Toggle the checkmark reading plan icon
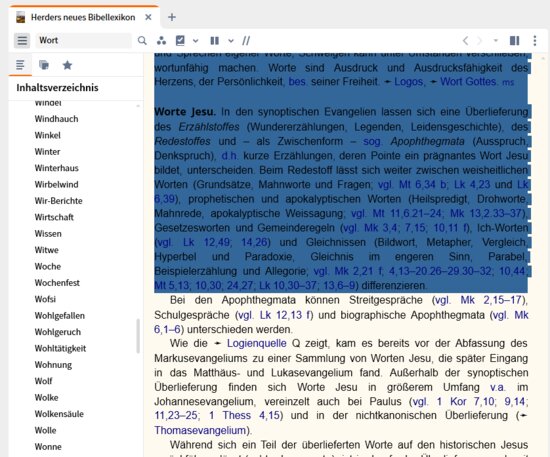The width and height of the screenshot is (550, 457). pyautogui.click(x=180, y=41)
